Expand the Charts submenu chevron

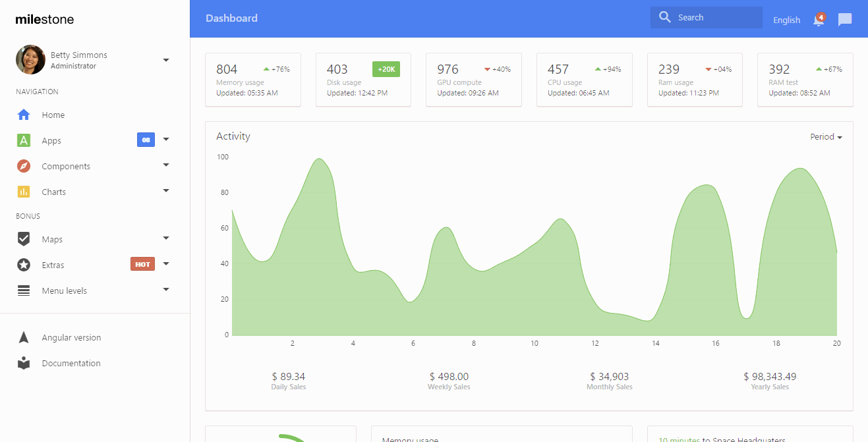(165, 191)
